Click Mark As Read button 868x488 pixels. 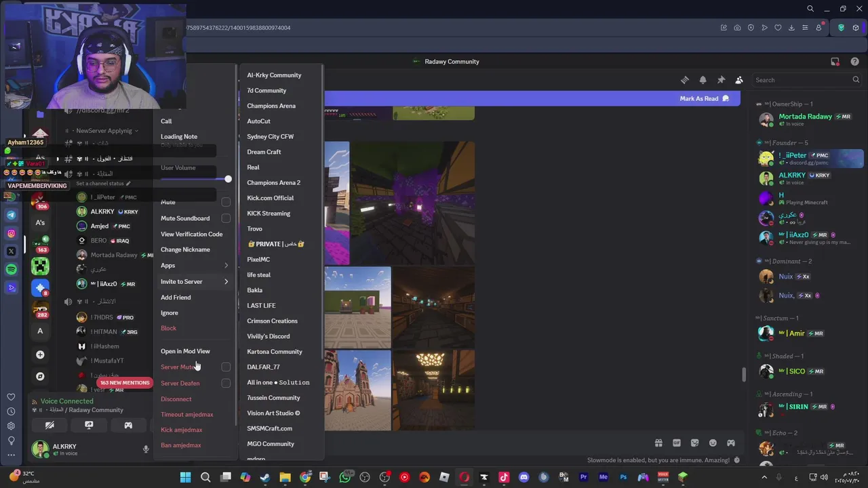click(x=705, y=99)
